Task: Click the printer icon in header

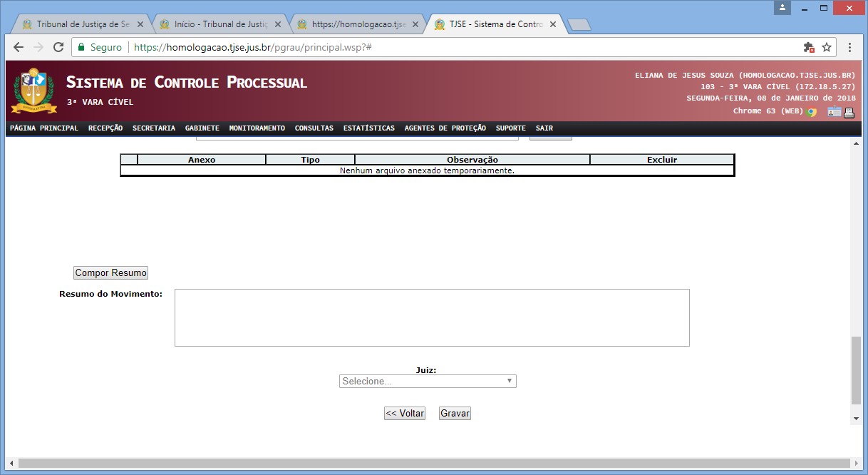Action: (849, 112)
